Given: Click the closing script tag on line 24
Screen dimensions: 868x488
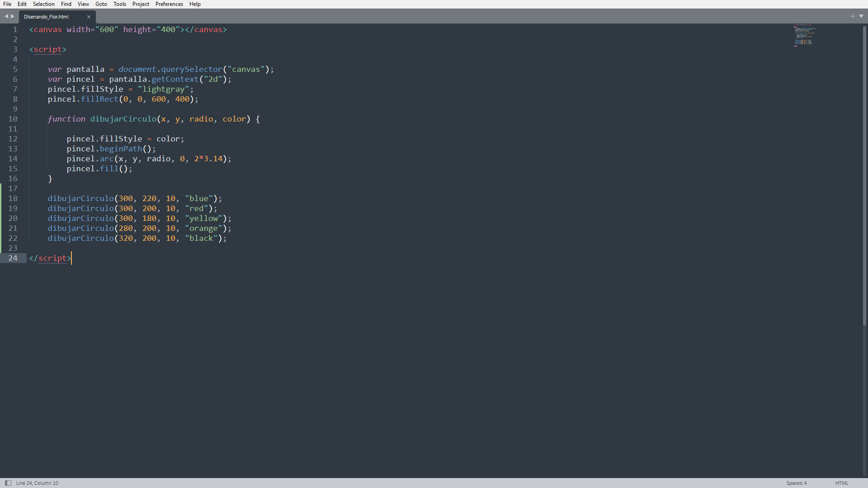Looking at the screenshot, I should click(50, 258).
